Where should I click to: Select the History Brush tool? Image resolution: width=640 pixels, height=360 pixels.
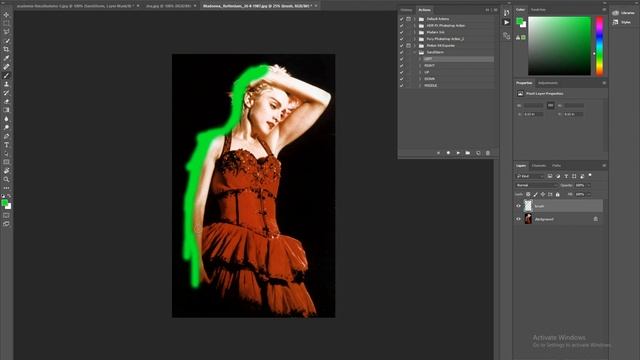[x=6, y=93]
